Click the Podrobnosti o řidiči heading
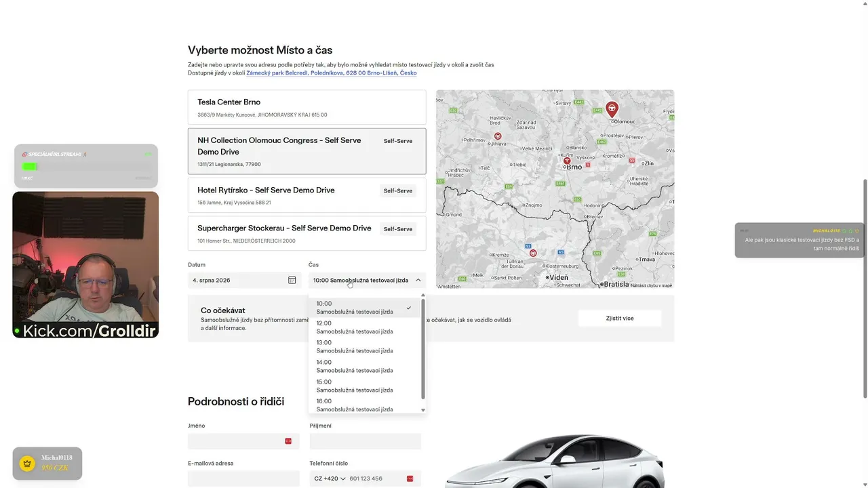The image size is (868, 488). pyautogui.click(x=236, y=401)
